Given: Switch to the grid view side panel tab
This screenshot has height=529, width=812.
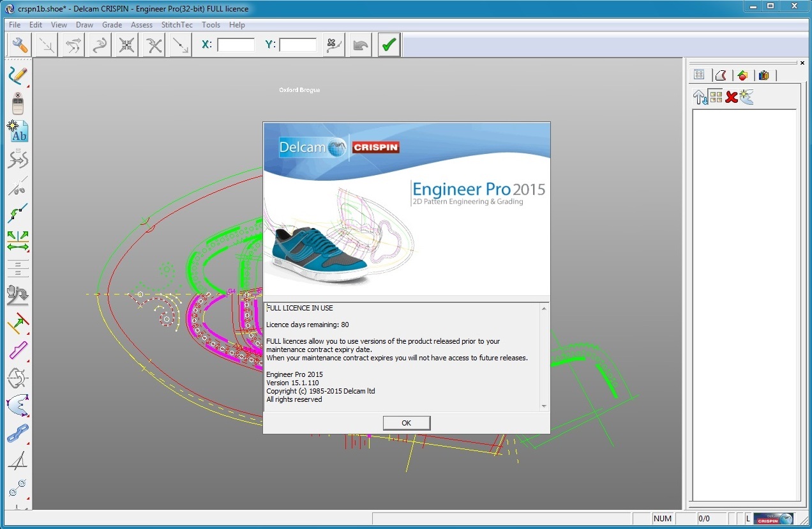Looking at the screenshot, I should (x=699, y=75).
